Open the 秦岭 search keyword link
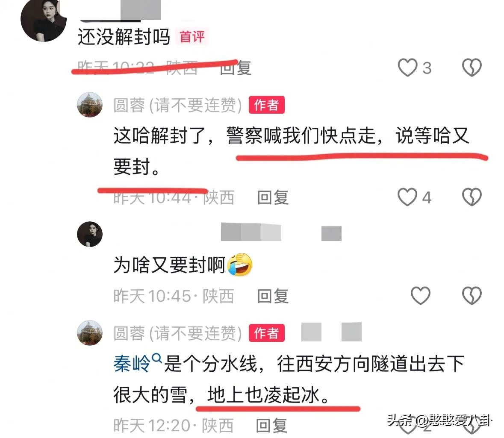This screenshot has width=504, height=438. [132, 364]
